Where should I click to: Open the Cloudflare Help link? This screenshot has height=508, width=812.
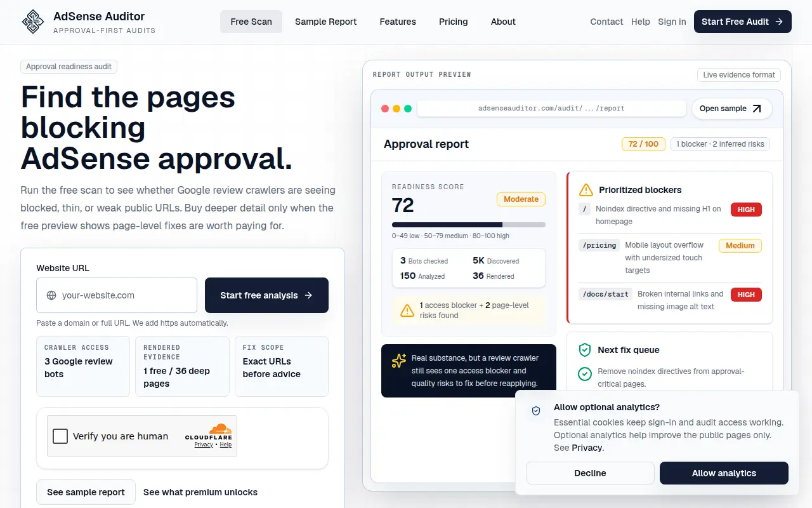point(225,444)
